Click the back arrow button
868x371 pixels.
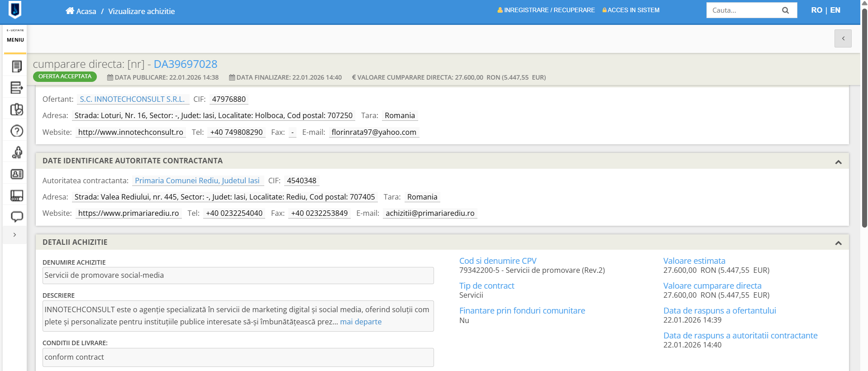pos(843,38)
